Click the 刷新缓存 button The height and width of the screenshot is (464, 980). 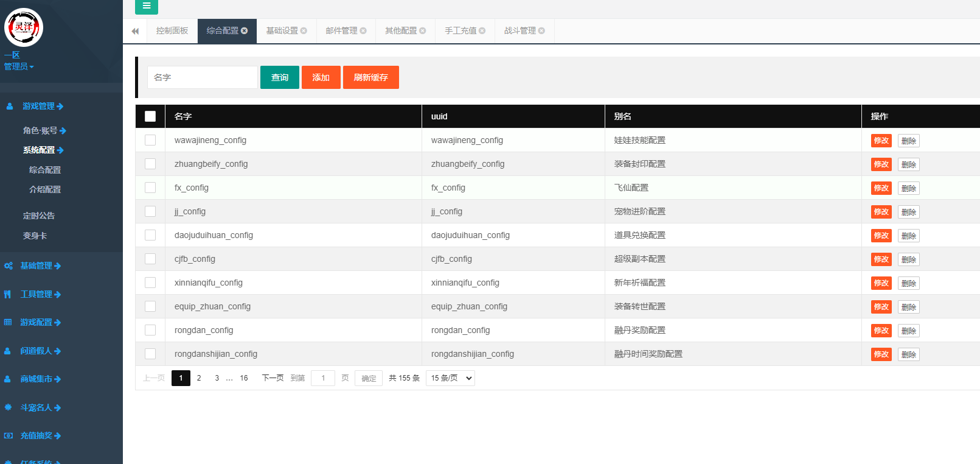[370, 77]
